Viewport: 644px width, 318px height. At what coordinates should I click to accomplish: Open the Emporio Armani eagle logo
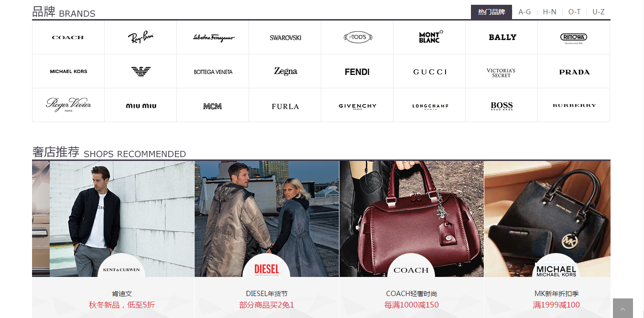point(141,72)
